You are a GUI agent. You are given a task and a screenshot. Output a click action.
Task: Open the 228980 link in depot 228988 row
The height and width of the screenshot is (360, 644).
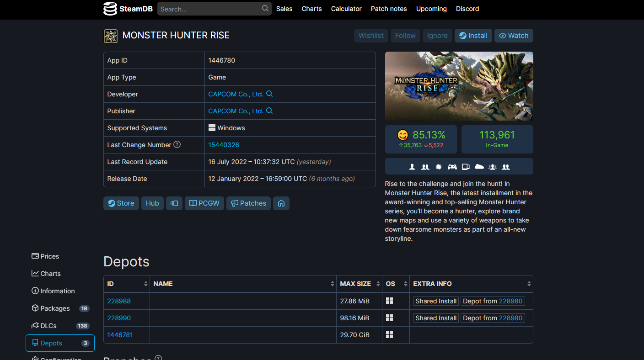pos(510,301)
